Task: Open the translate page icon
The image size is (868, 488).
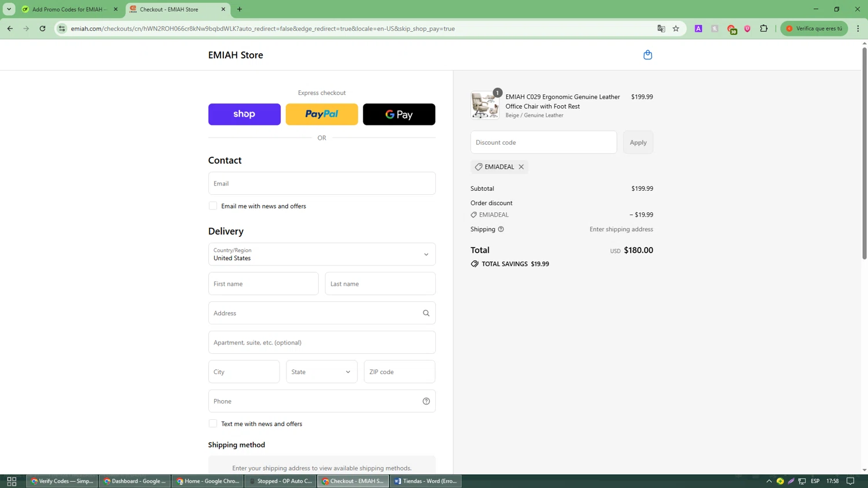Action: point(661,28)
